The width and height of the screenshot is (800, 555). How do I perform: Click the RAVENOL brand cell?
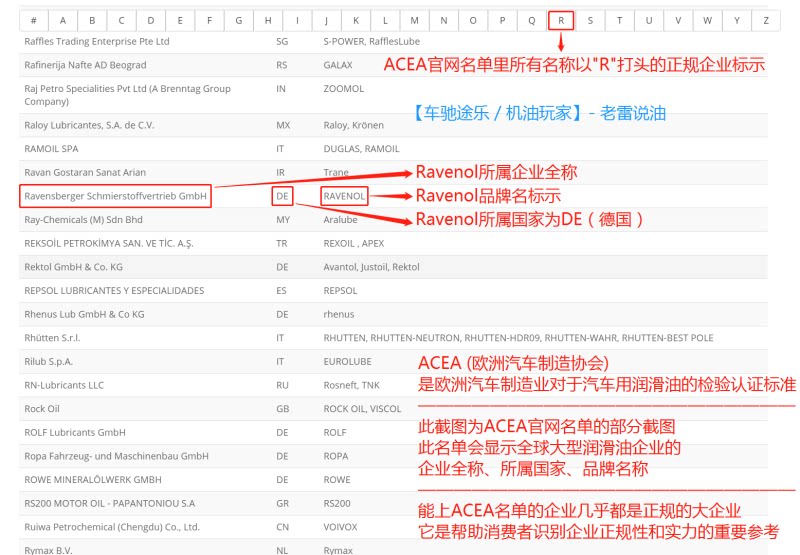pyautogui.click(x=344, y=196)
